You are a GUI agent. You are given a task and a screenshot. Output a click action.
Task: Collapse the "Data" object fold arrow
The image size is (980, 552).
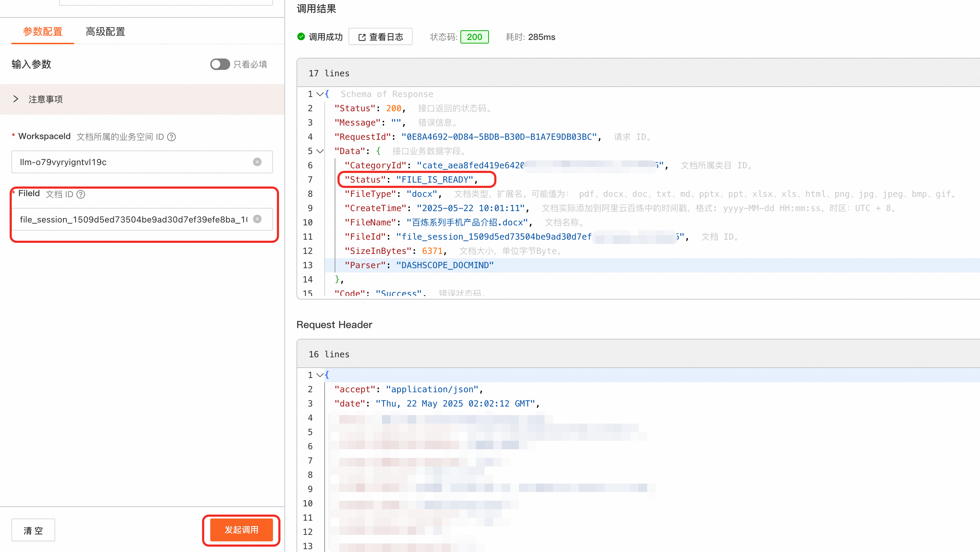[x=320, y=151]
